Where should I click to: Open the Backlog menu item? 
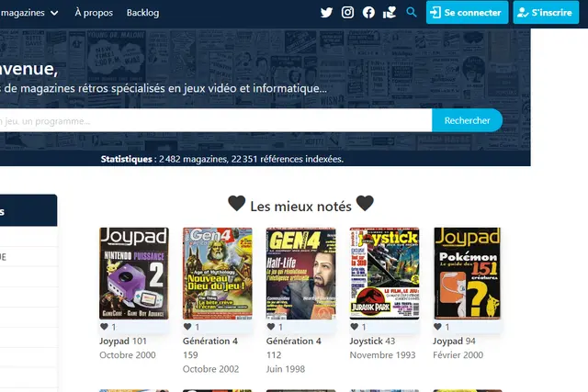click(143, 13)
